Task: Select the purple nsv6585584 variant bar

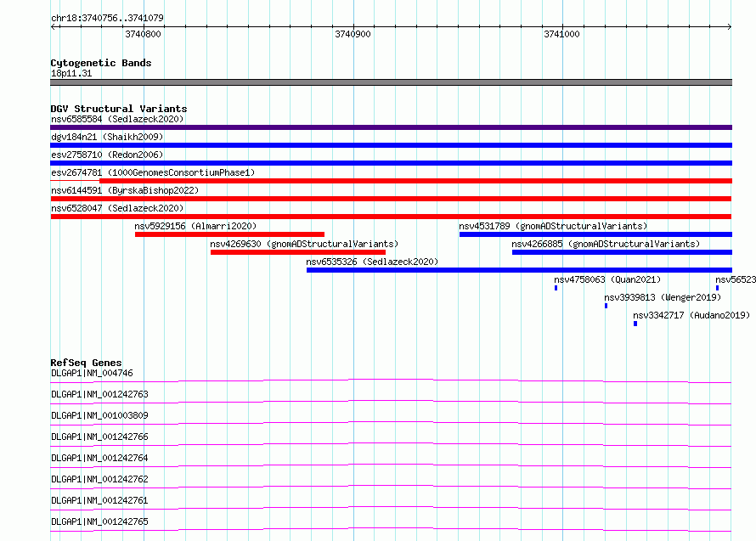Action: 391,127
